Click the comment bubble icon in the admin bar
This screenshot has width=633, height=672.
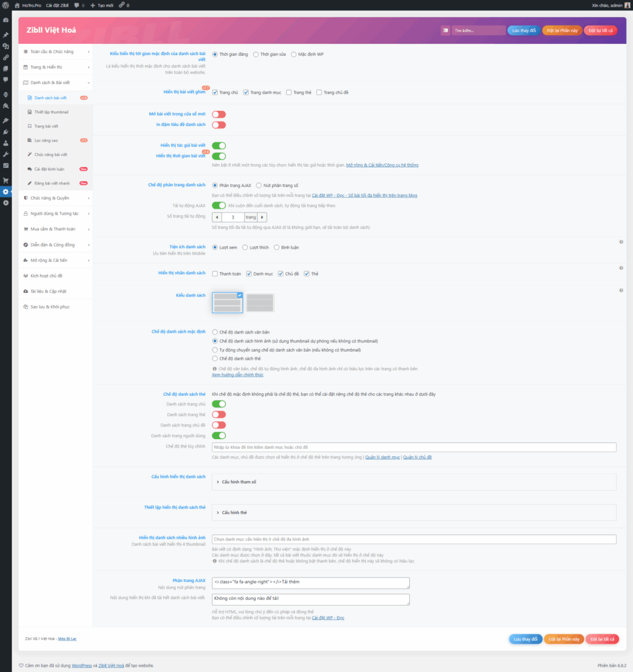tap(77, 5)
